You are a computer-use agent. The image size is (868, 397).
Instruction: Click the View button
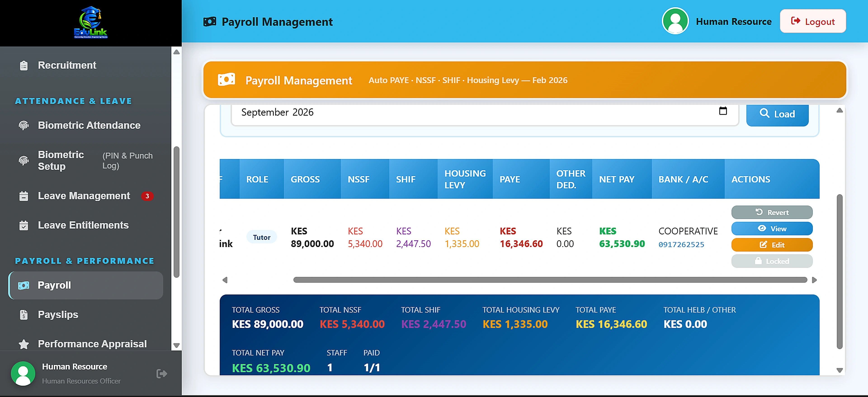(x=772, y=229)
